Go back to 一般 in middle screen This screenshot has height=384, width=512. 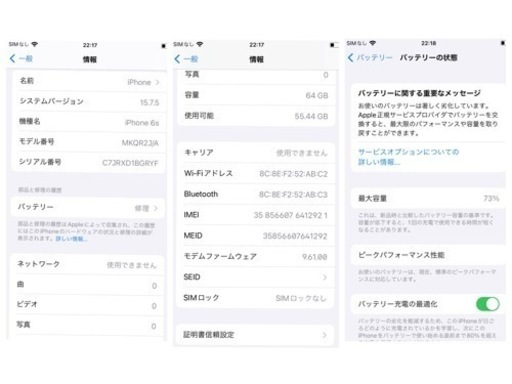point(186,59)
